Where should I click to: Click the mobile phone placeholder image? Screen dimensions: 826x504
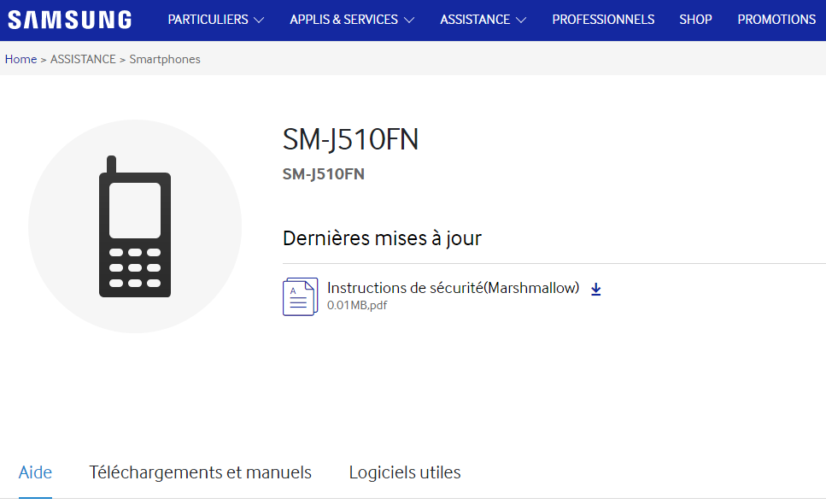[135, 226]
